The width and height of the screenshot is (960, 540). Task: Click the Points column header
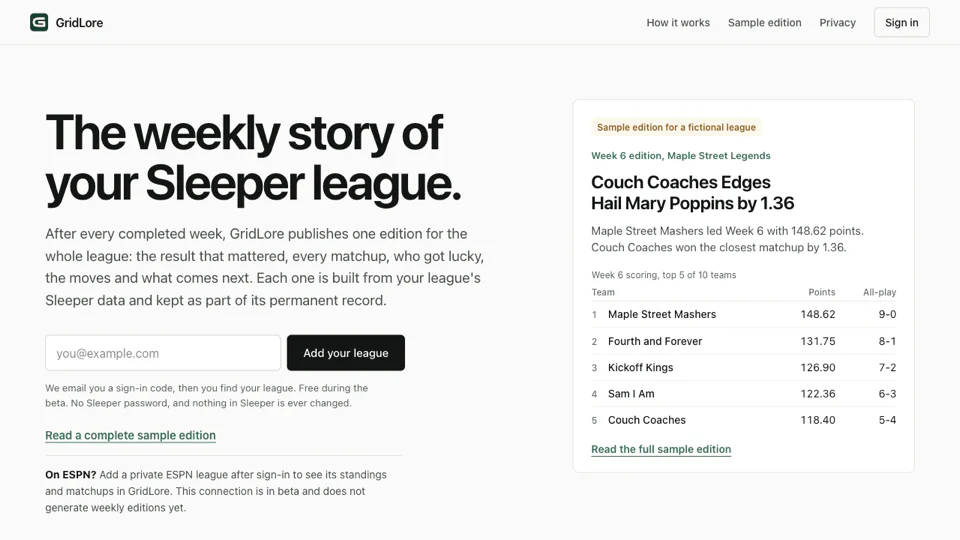822,292
